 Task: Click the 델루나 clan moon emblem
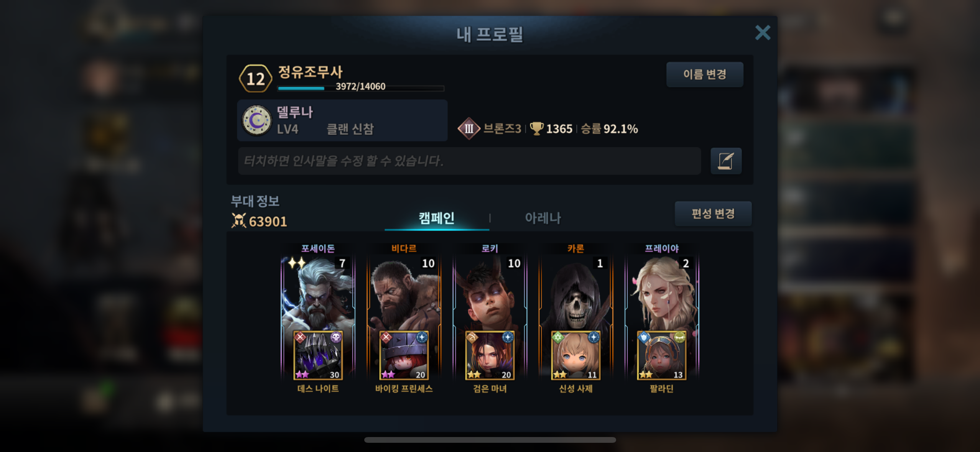pos(257,120)
